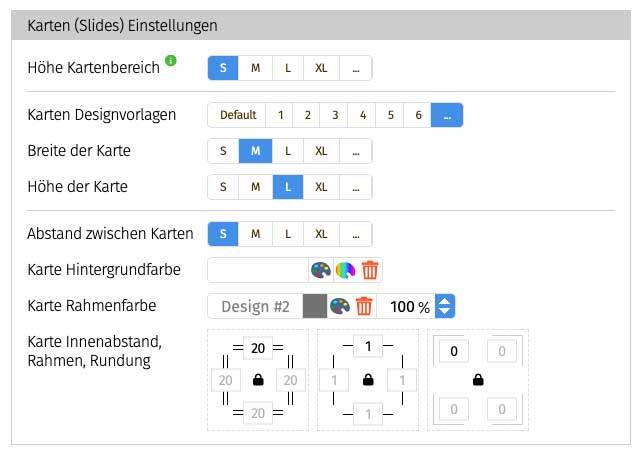This screenshot has height=456, width=638.
Task: Select Karten Designvorlage number 3
Action: tap(335, 115)
